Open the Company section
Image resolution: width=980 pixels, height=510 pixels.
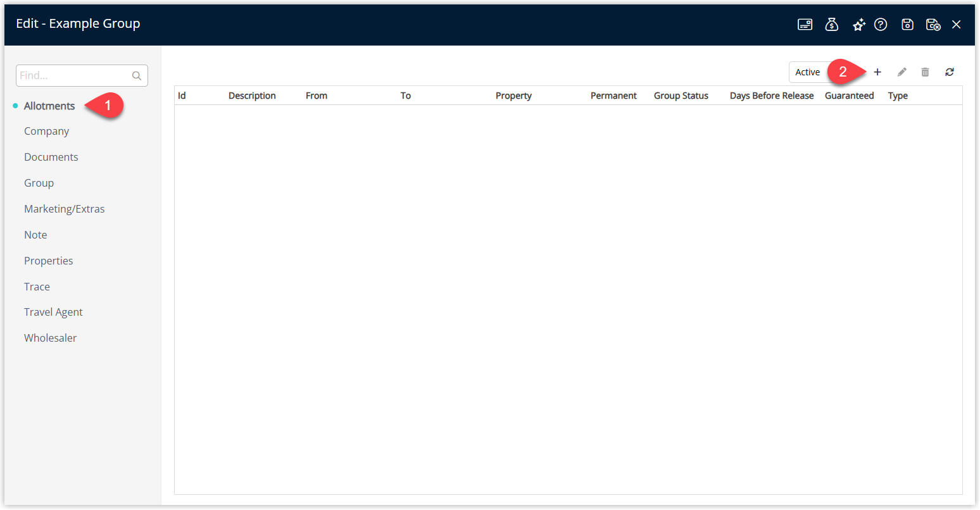pos(46,131)
